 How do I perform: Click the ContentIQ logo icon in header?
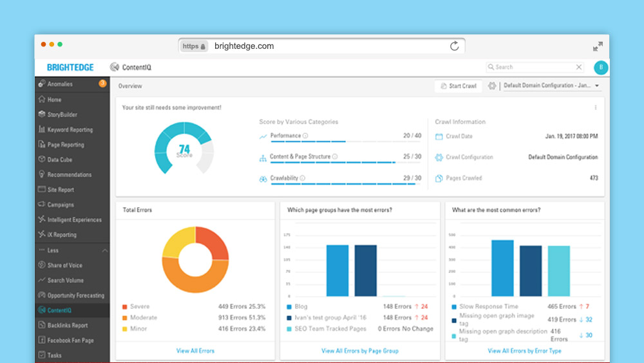click(114, 67)
